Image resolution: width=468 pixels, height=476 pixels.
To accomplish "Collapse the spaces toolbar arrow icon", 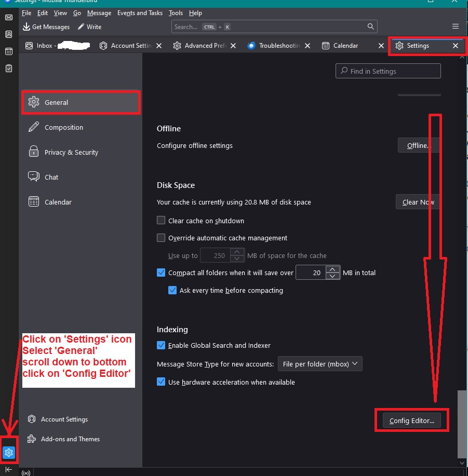I will click(x=8, y=469).
